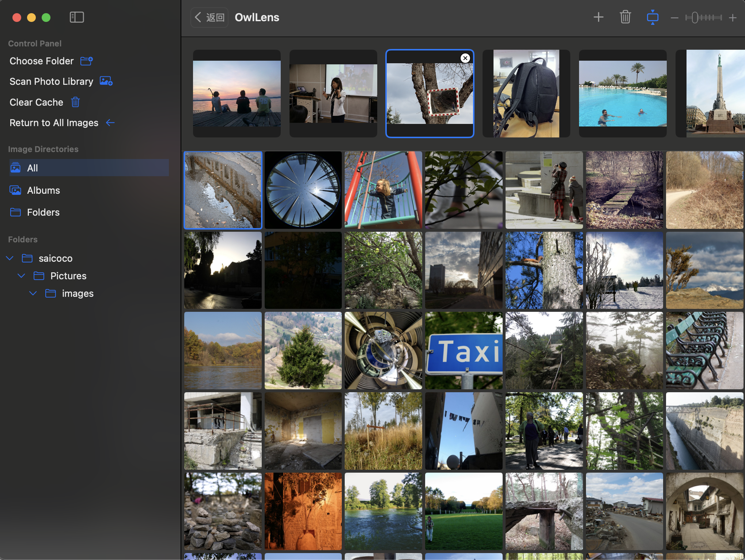Collapse the Pictures folder chevron
This screenshot has height=560, width=745.
22,276
